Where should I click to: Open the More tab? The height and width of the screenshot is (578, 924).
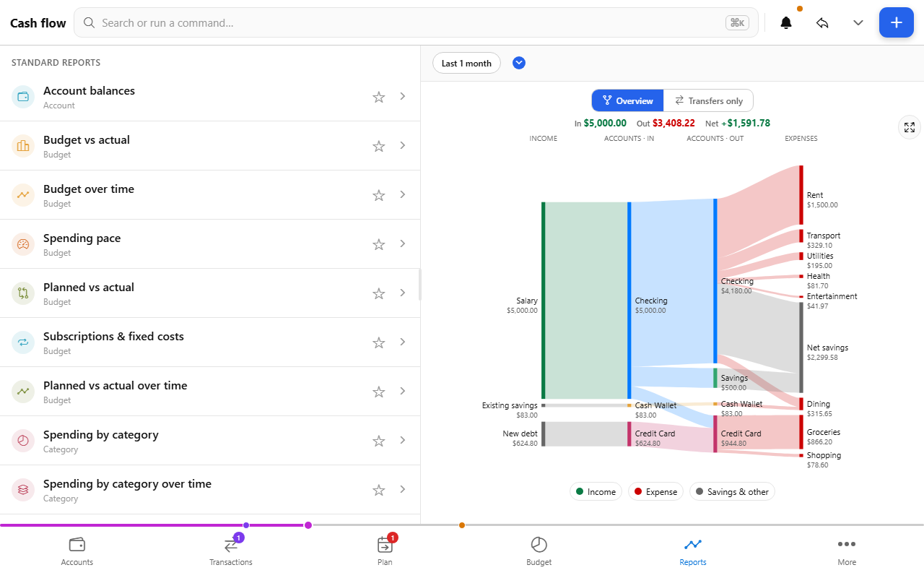pos(847,551)
